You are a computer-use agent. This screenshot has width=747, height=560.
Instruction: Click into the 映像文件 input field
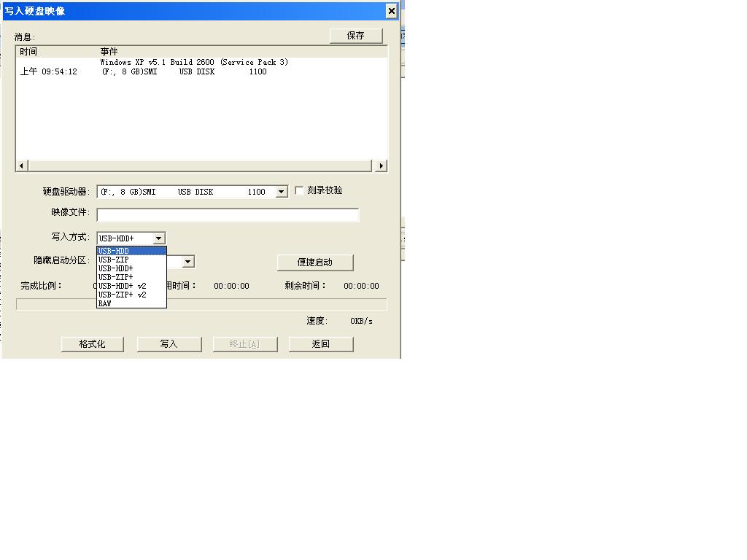tap(228, 215)
